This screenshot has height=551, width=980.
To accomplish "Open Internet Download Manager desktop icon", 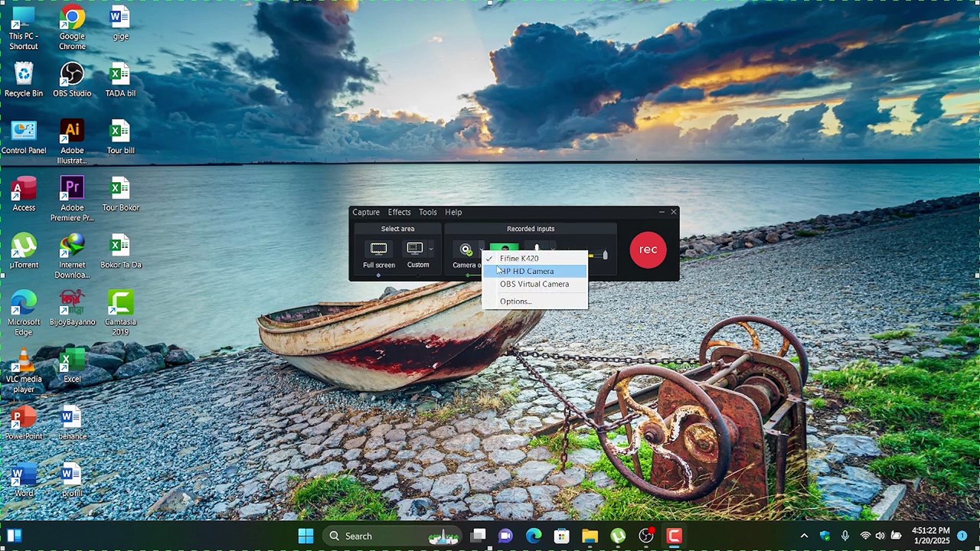I will (72, 256).
